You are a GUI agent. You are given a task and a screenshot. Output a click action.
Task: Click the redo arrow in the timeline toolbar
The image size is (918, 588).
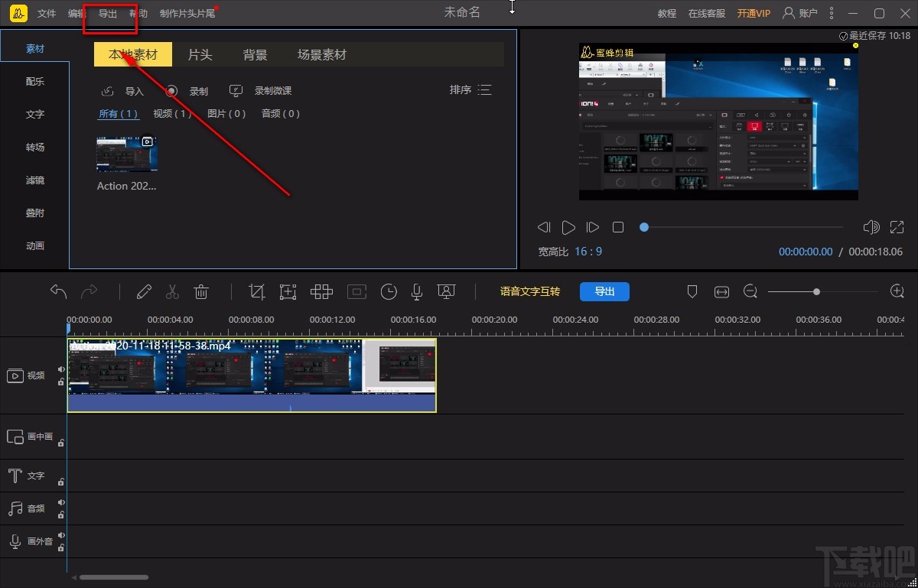(x=90, y=291)
